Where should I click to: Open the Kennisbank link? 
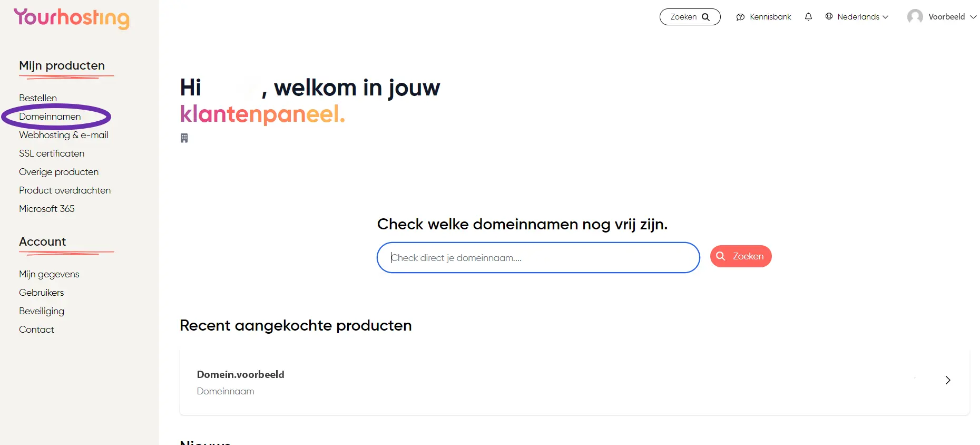tap(770, 17)
